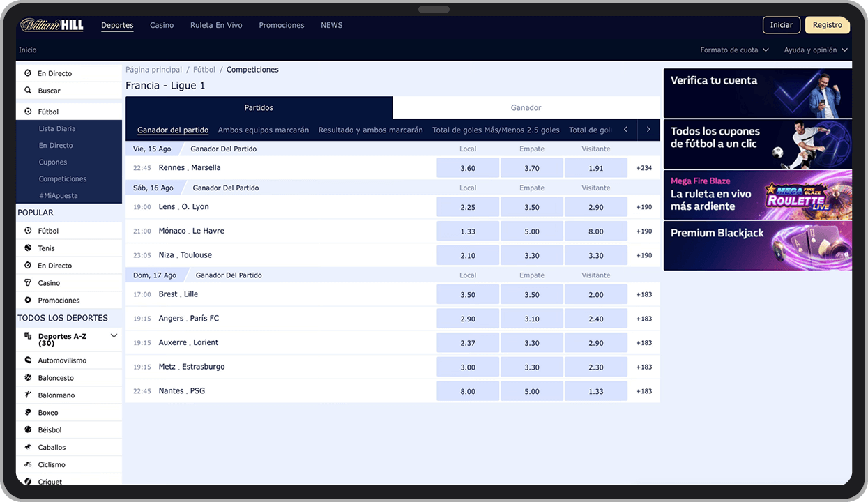Image resolution: width=868 pixels, height=502 pixels.
Task: Bet on Rennes home odds 3.60
Action: [468, 168]
